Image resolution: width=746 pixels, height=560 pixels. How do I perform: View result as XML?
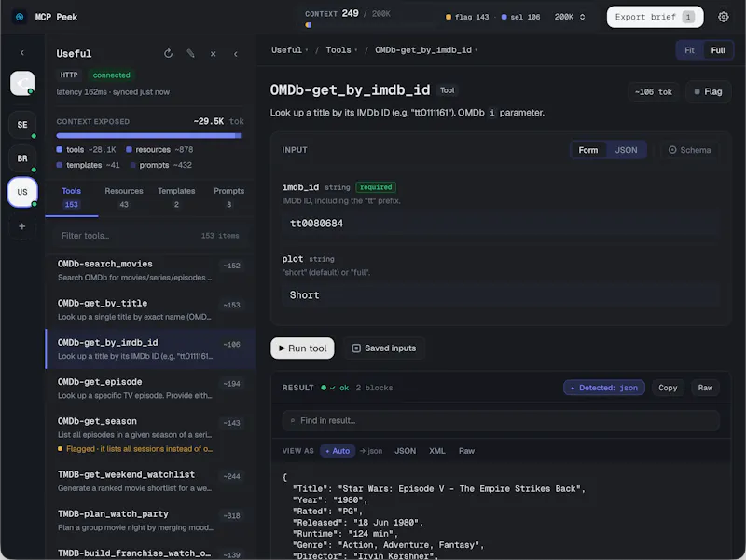pos(436,451)
